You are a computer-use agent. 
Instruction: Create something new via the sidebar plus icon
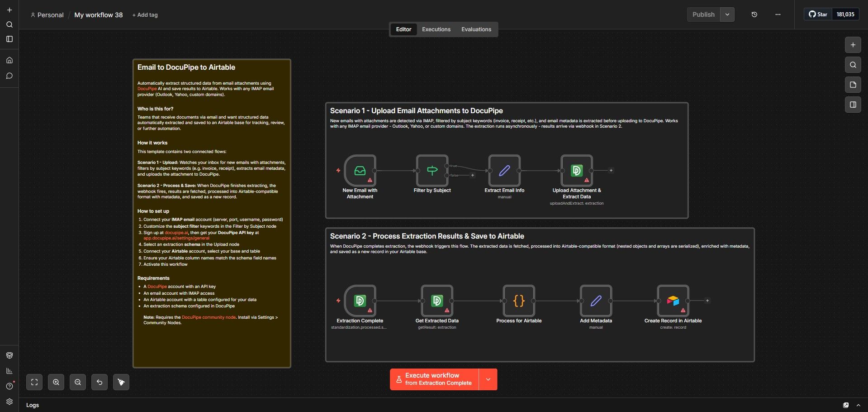pyautogui.click(x=9, y=9)
